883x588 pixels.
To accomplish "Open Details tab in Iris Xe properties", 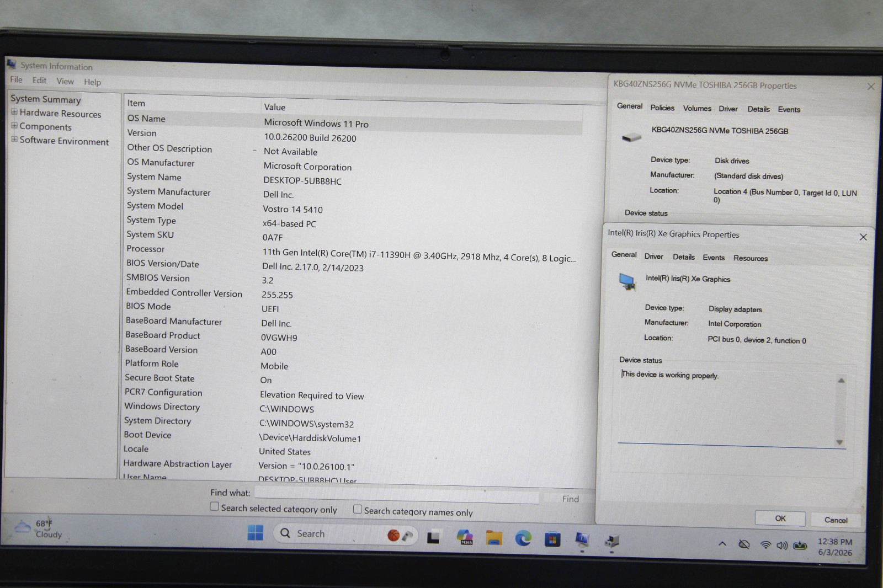I will [683, 256].
